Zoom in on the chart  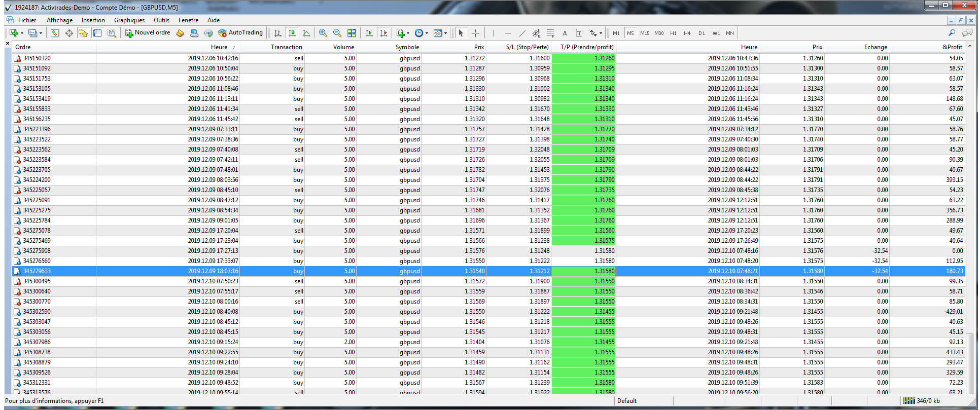pyautogui.click(x=323, y=33)
